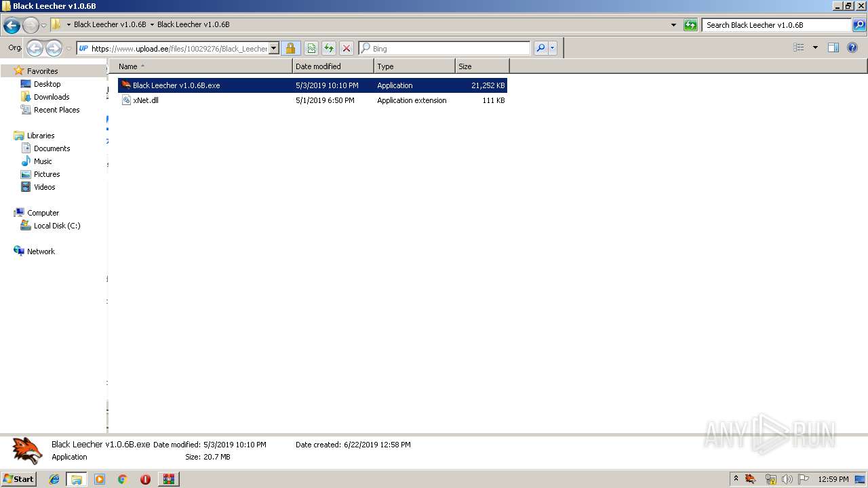Select Favorites in the navigation pane
The height and width of the screenshot is (488, 868).
(42, 71)
